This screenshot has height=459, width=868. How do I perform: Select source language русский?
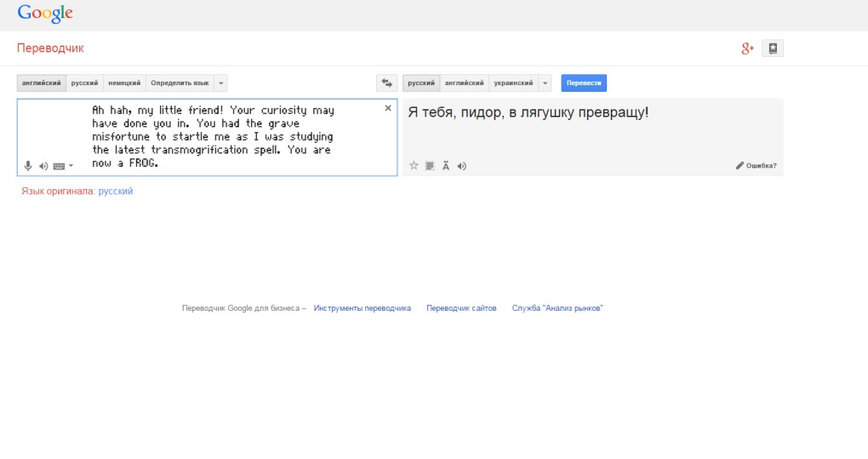(x=85, y=83)
